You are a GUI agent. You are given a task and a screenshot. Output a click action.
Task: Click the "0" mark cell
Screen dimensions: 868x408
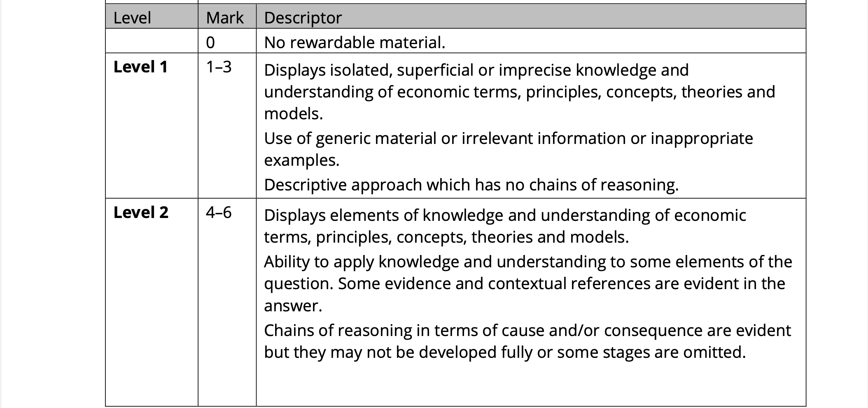click(210, 42)
